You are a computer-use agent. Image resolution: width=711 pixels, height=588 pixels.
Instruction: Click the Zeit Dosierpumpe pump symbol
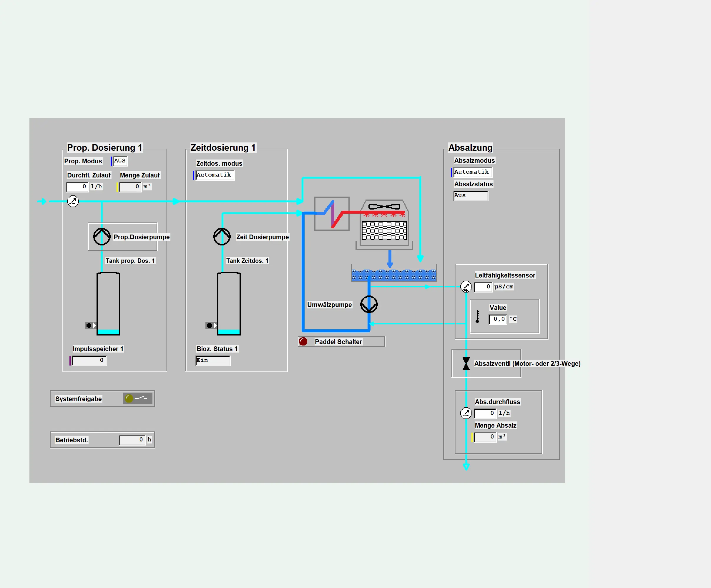point(222,236)
